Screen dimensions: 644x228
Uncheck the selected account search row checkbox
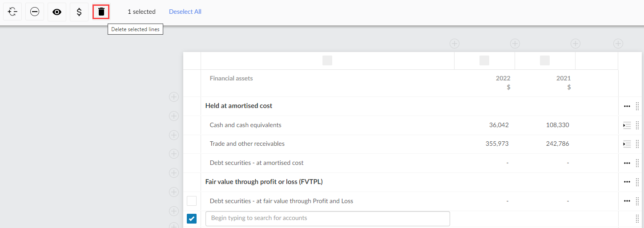(x=192, y=219)
